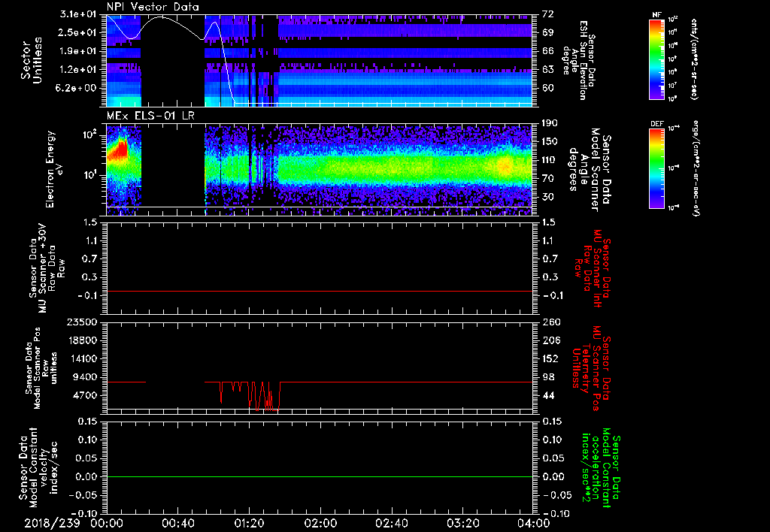Click the red scanner position dips
Image resolution: width=770 pixels, height=532 pixels.
pos(250,395)
